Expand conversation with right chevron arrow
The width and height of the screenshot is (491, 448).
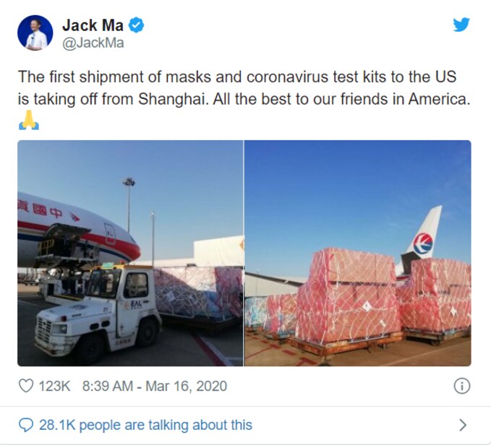[463, 425]
